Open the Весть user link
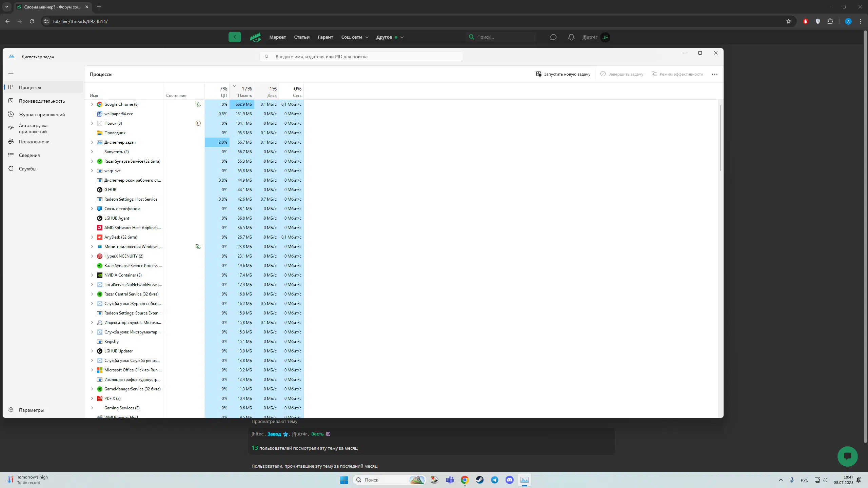 click(317, 434)
